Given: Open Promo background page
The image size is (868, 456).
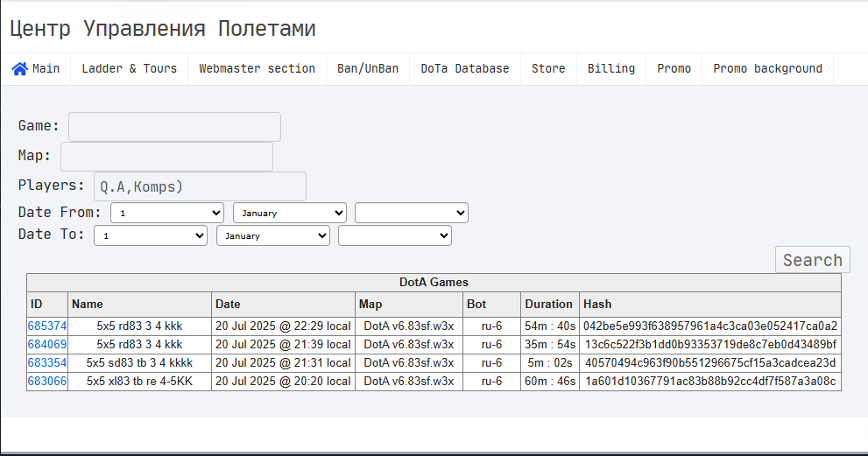Looking at the screenshot, I should pos(768,69).
